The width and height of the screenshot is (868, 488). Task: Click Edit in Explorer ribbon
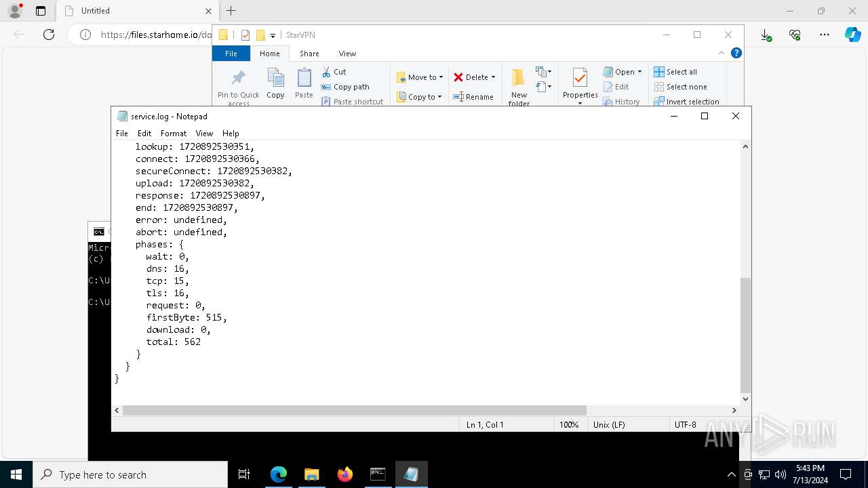(616, 87)
